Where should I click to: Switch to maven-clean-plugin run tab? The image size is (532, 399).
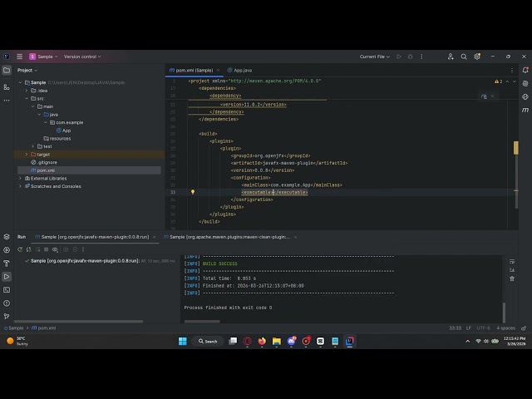[x=227, y=237]
